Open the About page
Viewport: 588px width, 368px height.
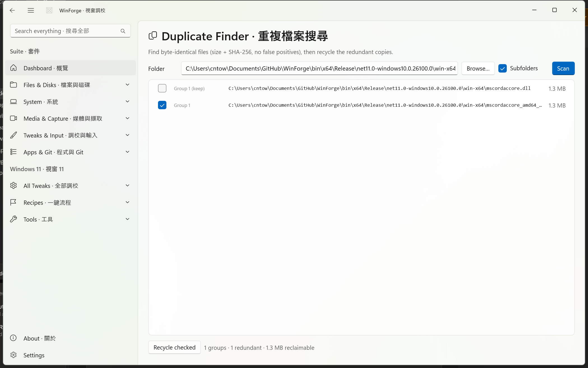[x=70, y=338]
